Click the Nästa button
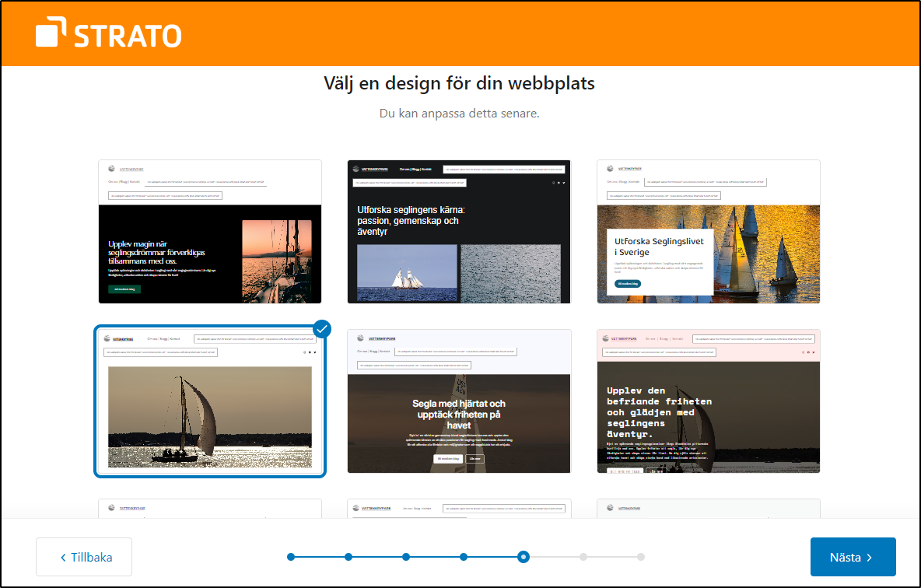This screenshot has width=921, height=588. 853,557
